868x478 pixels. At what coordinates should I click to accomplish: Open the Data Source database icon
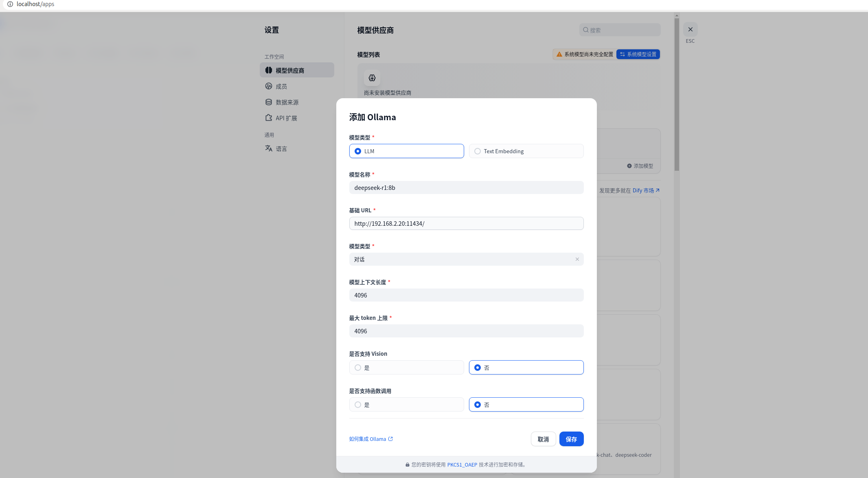pyautogui.click(x=269, y=102)
